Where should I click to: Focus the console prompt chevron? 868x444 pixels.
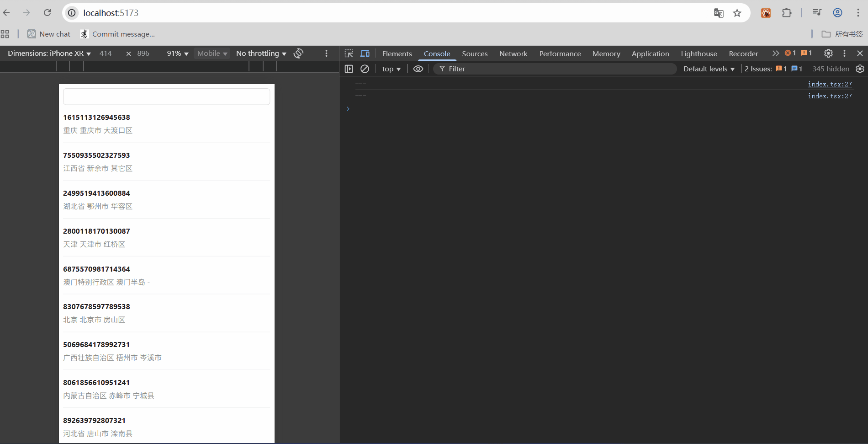pyautogui.click(x=348, y=109)
